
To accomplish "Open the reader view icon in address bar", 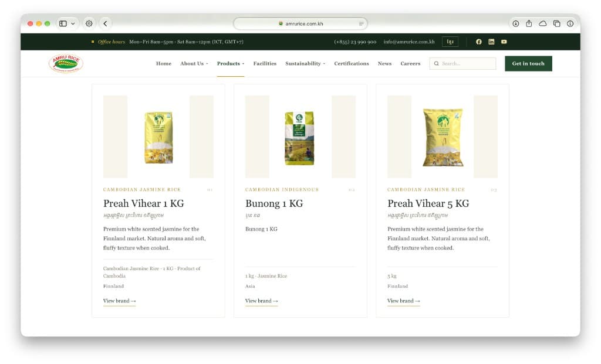I will point(361,23).
